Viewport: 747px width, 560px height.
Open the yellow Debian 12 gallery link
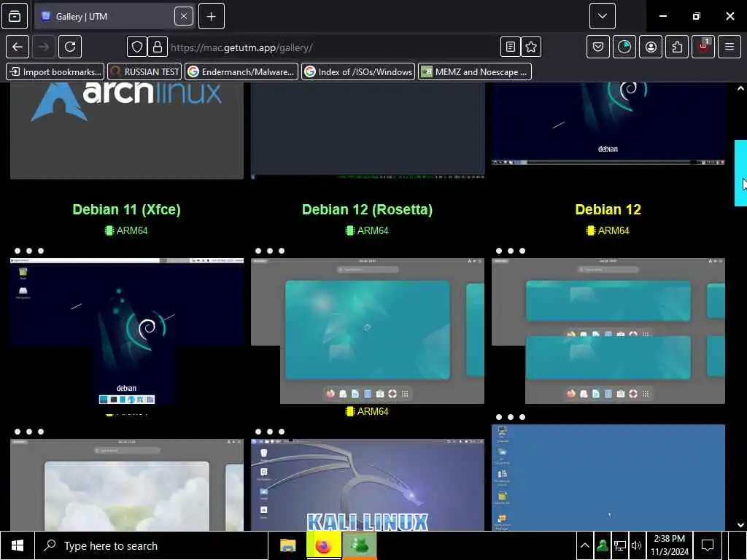[608, 209]
